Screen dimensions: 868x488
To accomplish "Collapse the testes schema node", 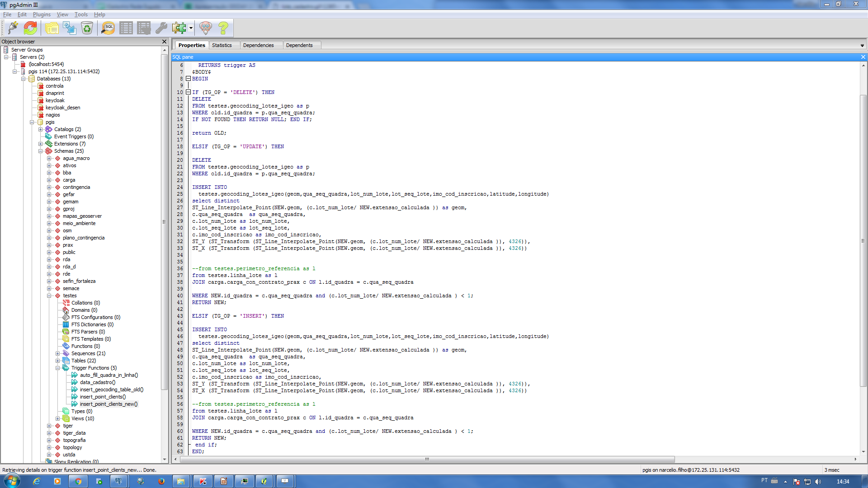I will click(x=49, y=296).
